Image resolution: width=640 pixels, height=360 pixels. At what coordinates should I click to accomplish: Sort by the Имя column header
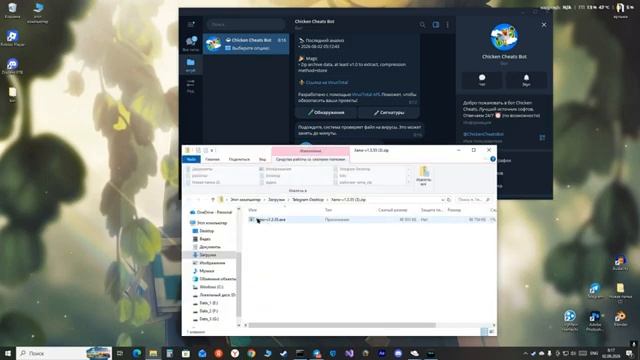point(253,210)
